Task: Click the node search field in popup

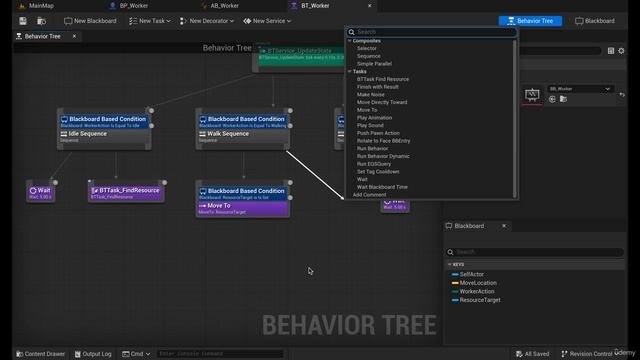Action: [x=432, y=32]
